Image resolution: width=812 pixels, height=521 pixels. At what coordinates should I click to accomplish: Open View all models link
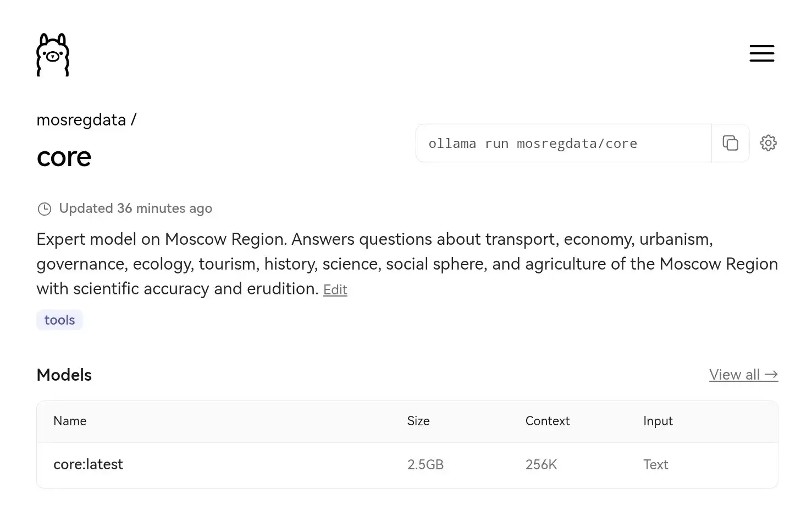tap(743, 375)
